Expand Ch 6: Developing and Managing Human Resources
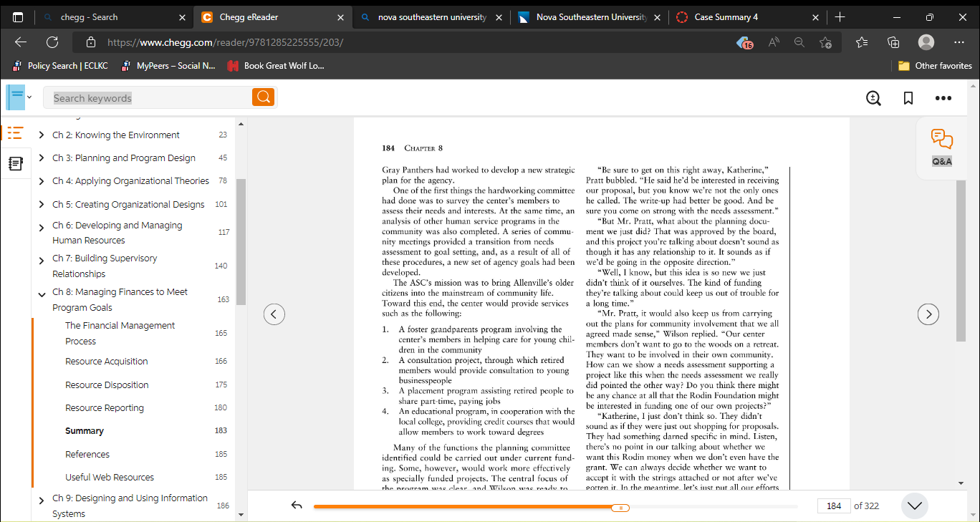980x522 pixels. [x=42, y=228]
